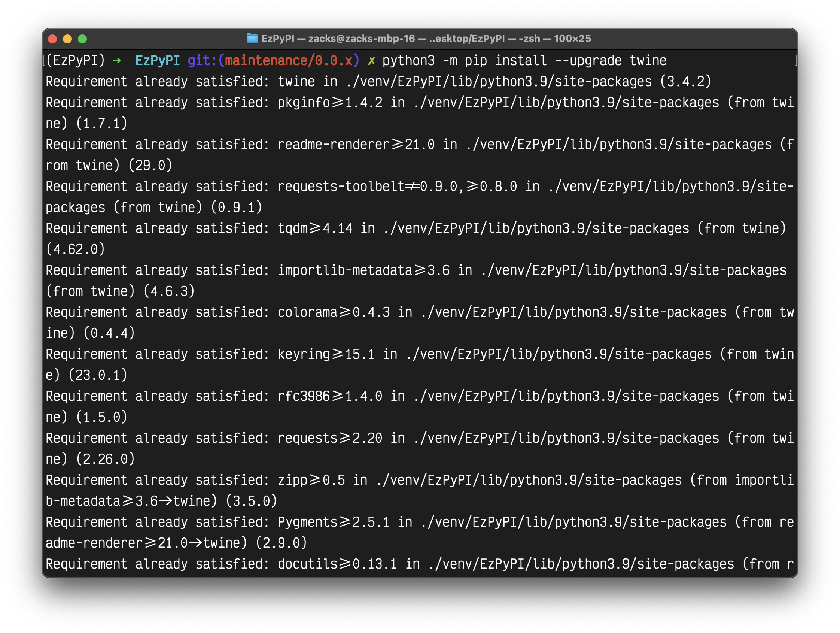
Task: Click the requests-toolbelt package name
Action: point(341,187)
